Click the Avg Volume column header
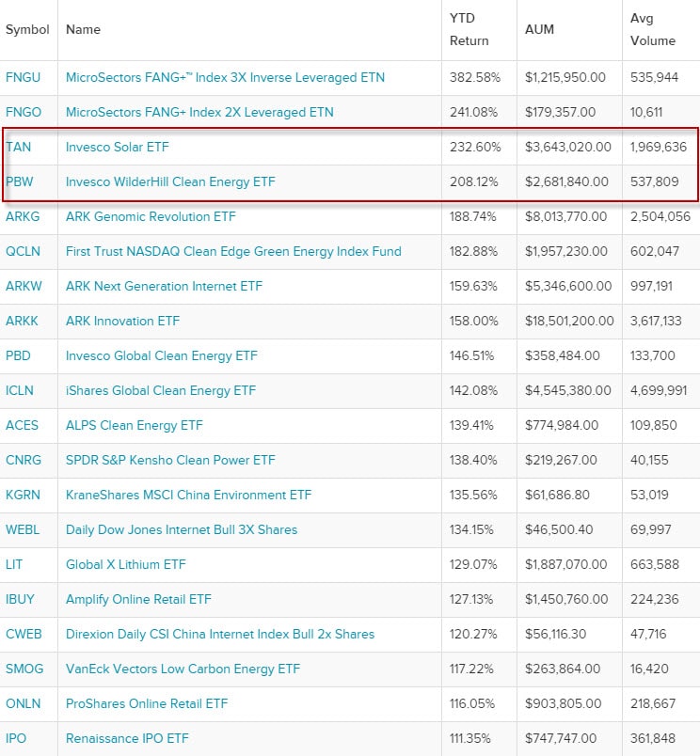The image size is (700, 756). pos(653,29)
